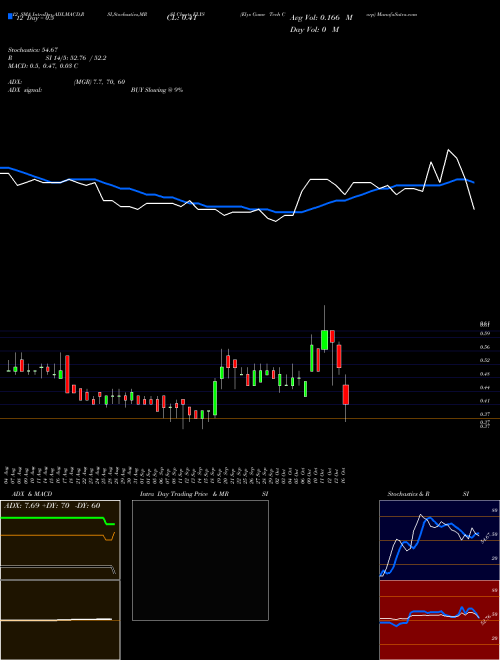Click the 'MACD: 0.5, 0.47, 0.03 C' line
This screenshot has width=500, height=660.
(43, 66)
